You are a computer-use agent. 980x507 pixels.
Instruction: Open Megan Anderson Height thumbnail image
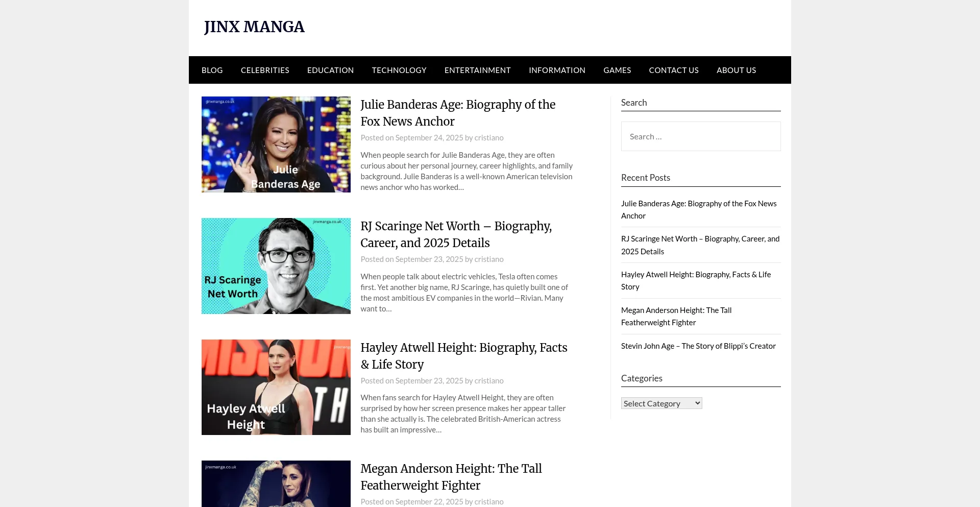(x=276, y=484)
